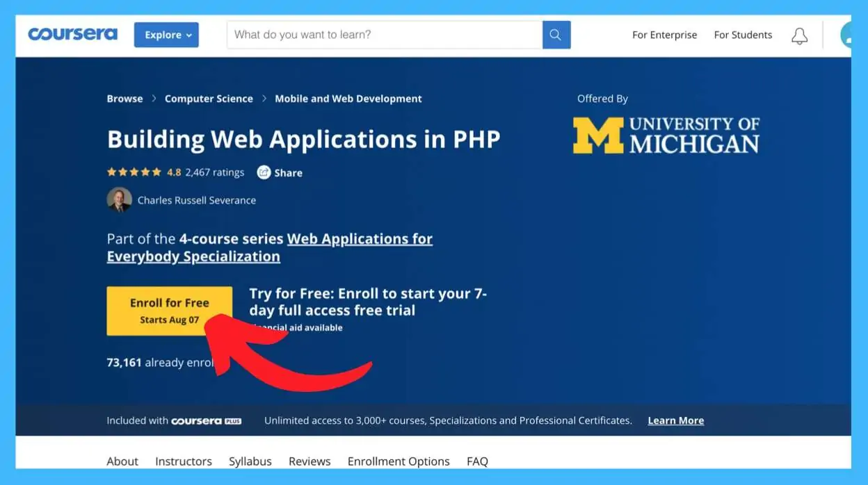Image resolution: width=868 pixels, height=485 pixels.
Task: Go to Browse breadcrumb
Action: pos(124,99)
